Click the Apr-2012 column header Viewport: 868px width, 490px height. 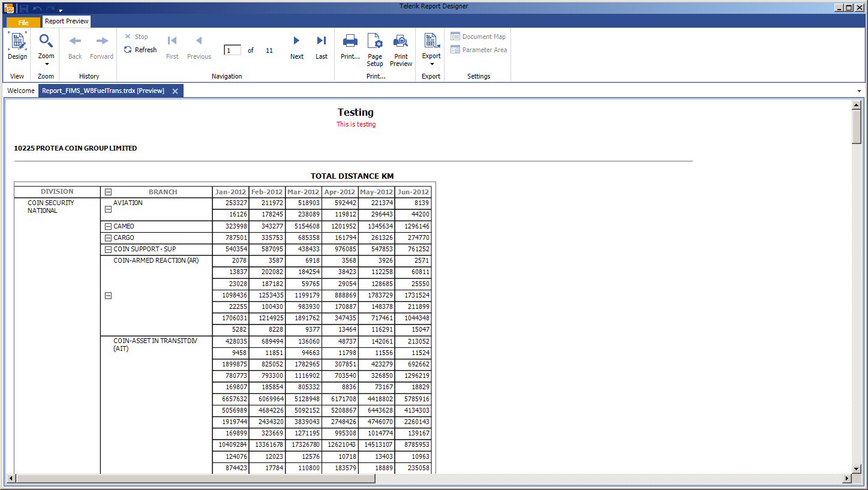340,192
